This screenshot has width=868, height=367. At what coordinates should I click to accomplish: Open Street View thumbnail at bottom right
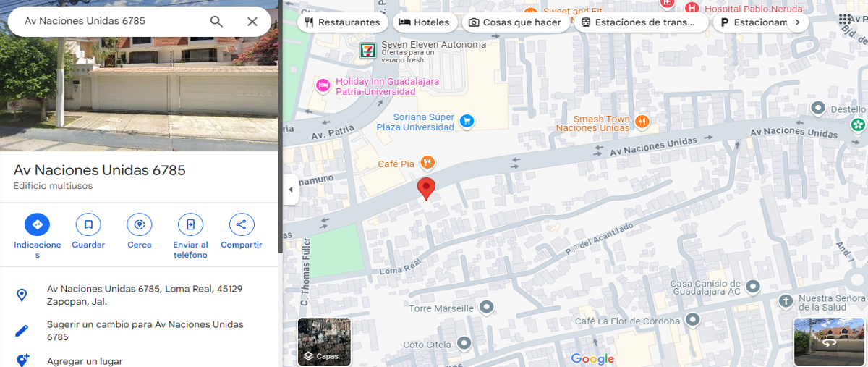click(830, 342)
